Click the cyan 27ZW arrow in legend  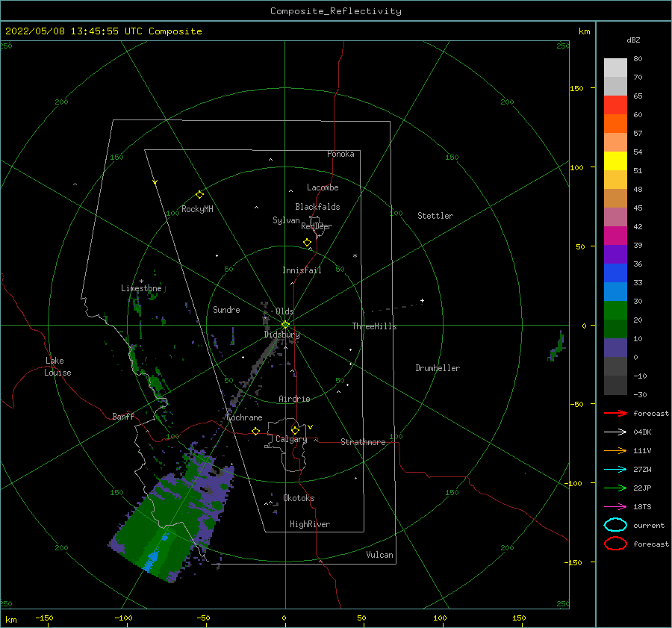[615, 470]
